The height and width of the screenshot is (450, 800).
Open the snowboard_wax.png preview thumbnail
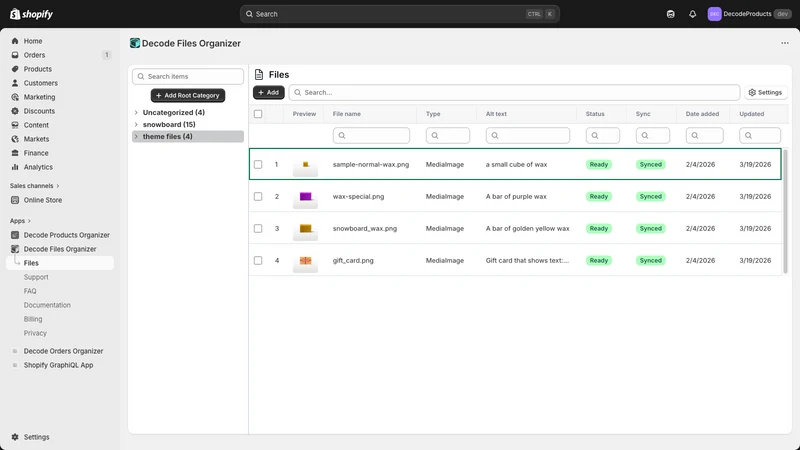[x=305, y=229]
